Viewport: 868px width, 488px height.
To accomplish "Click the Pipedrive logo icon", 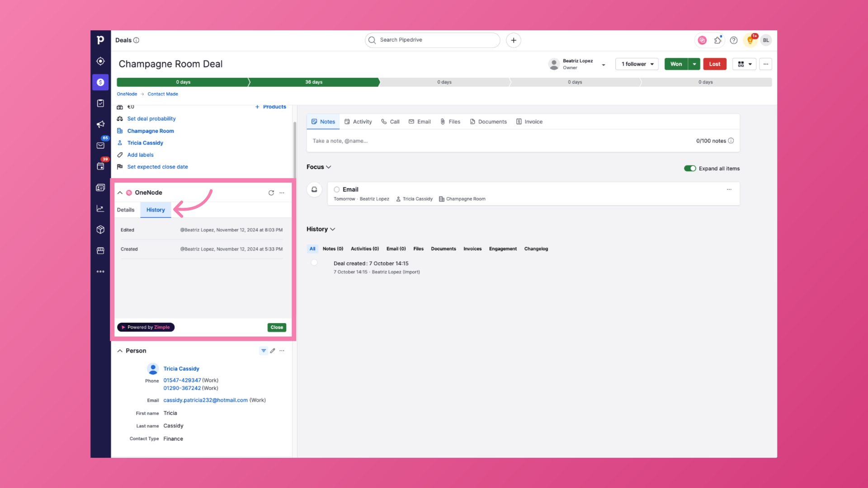I will (100, 40).
